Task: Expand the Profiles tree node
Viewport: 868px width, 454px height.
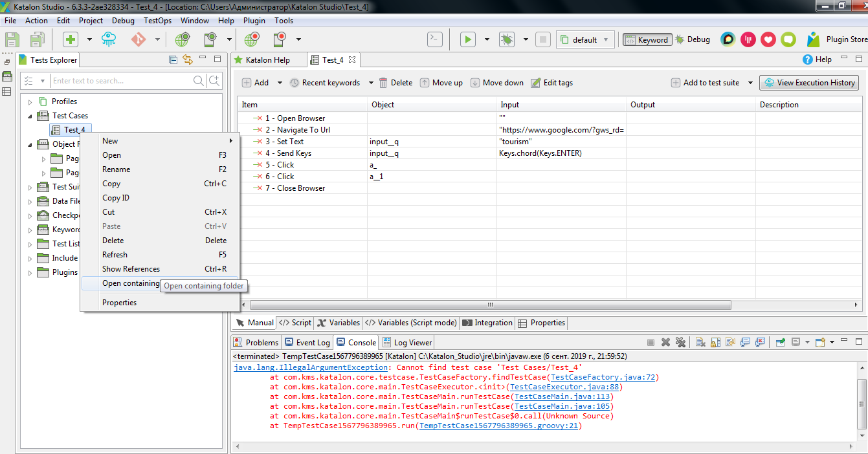Action: tap(30, 102)
